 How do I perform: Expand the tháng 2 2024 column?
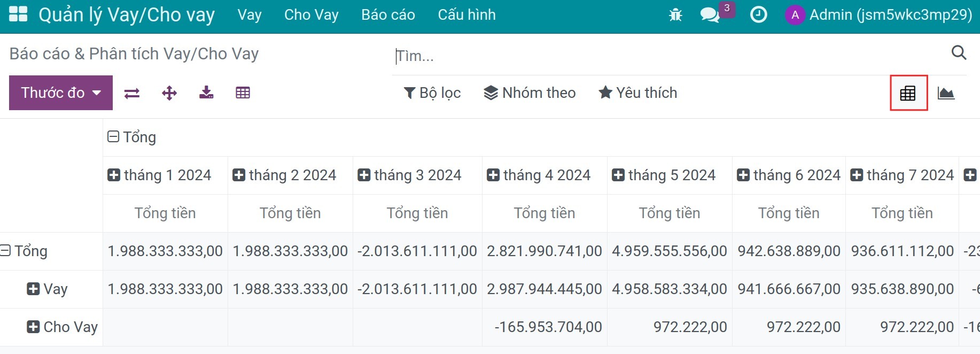coord(284,175)
